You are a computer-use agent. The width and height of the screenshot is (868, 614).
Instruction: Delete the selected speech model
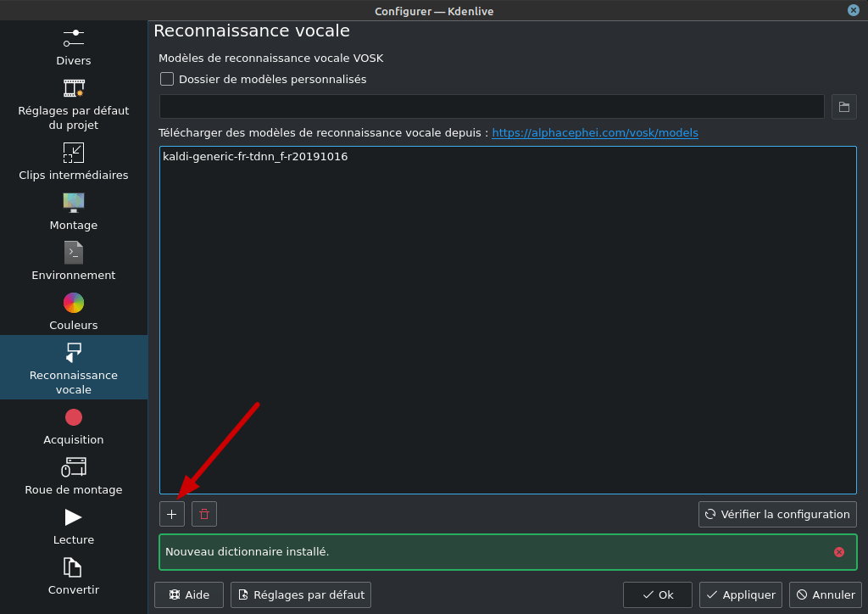click(x=204, y=514)
